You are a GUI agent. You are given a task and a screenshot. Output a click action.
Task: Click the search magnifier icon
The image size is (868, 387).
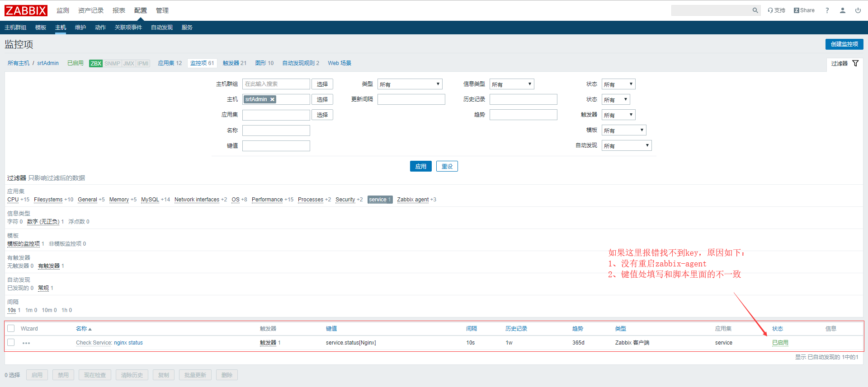(x=755, y=10)
